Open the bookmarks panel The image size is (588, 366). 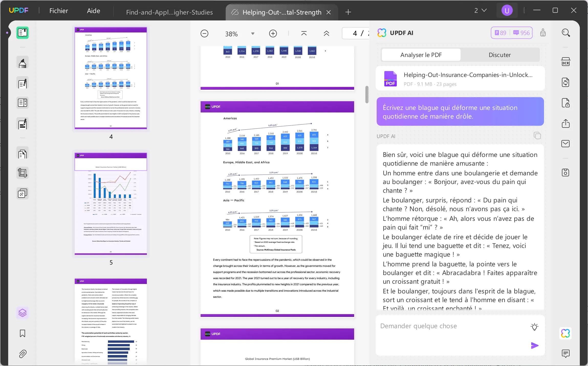click(23, 334)
